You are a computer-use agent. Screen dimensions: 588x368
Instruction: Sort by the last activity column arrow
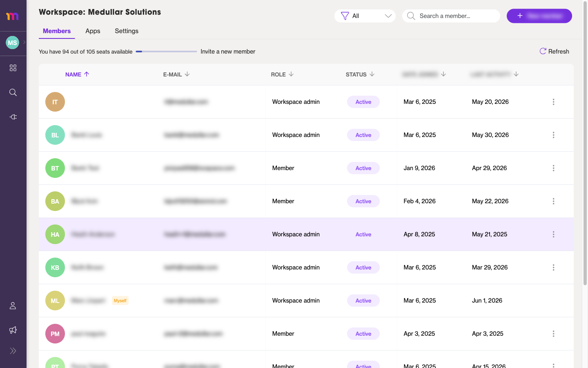pyautogui.click(x=516, y=74)
